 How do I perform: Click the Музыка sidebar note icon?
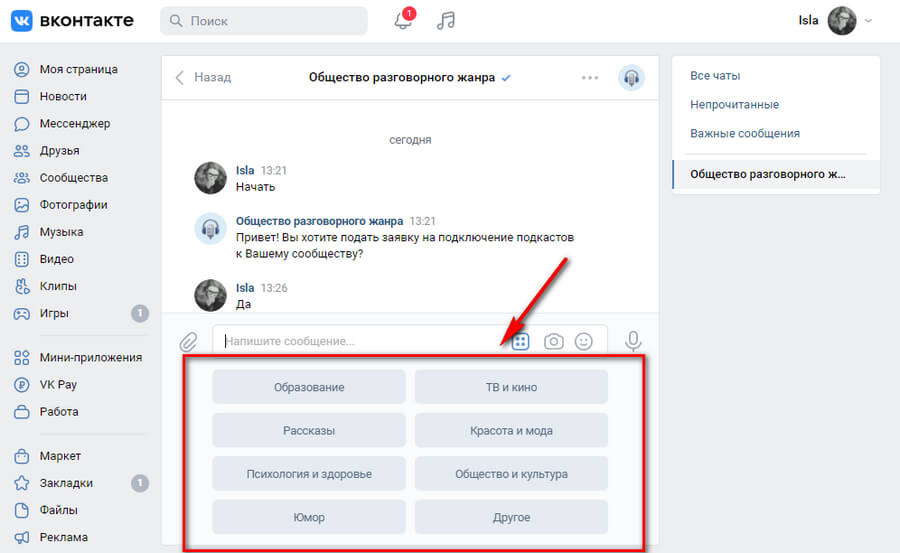(21, 232)
